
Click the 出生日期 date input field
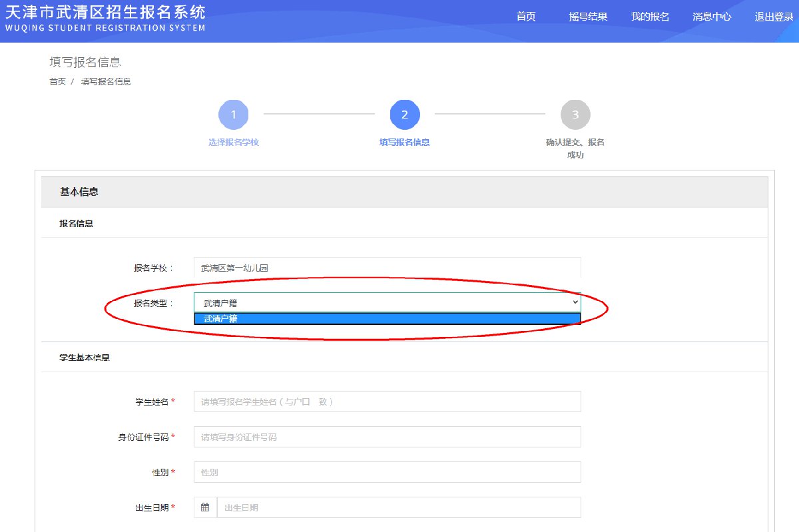pos(398,507)
